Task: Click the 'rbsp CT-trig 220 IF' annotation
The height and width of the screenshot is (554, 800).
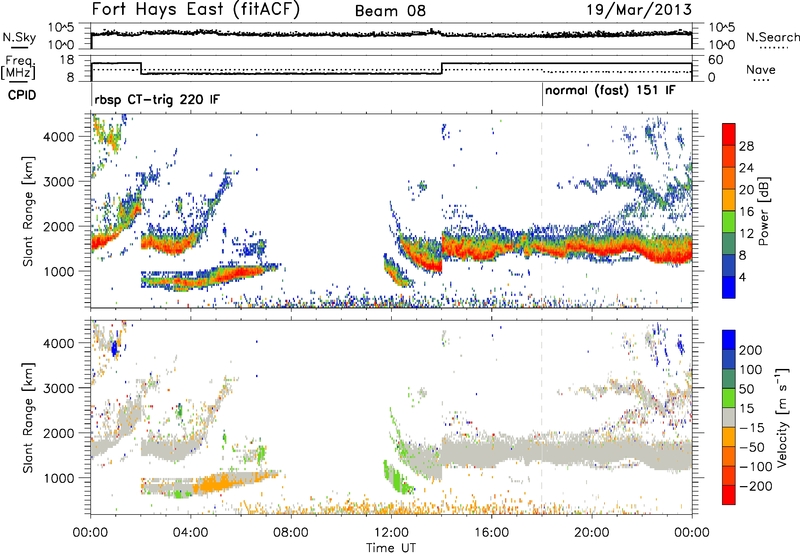Action: coord(157,99)
